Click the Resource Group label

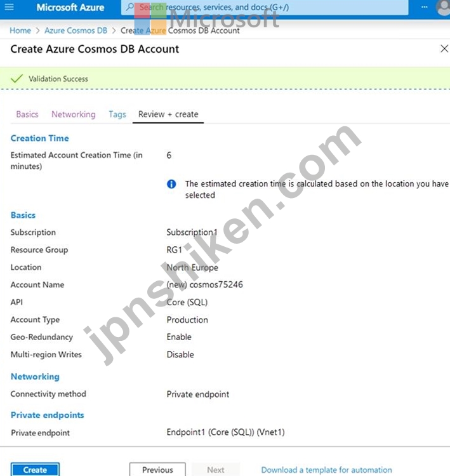[x=39, y=250]
